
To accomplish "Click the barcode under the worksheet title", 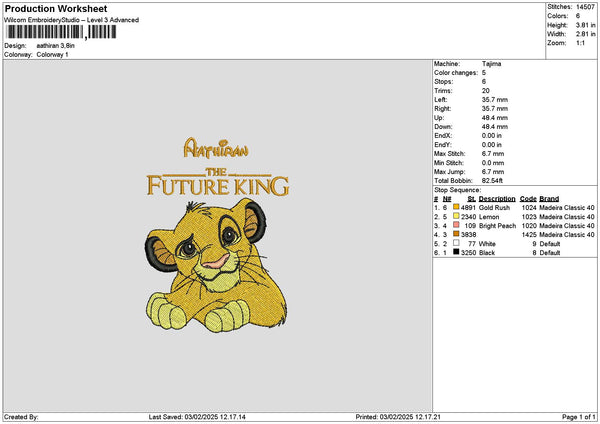I will tap(61, 32).
